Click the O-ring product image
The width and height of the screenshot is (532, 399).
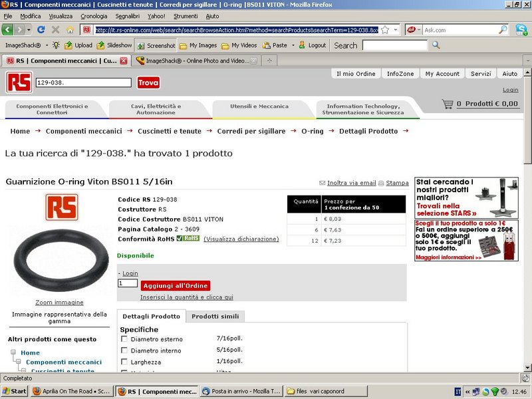point(61,260)
